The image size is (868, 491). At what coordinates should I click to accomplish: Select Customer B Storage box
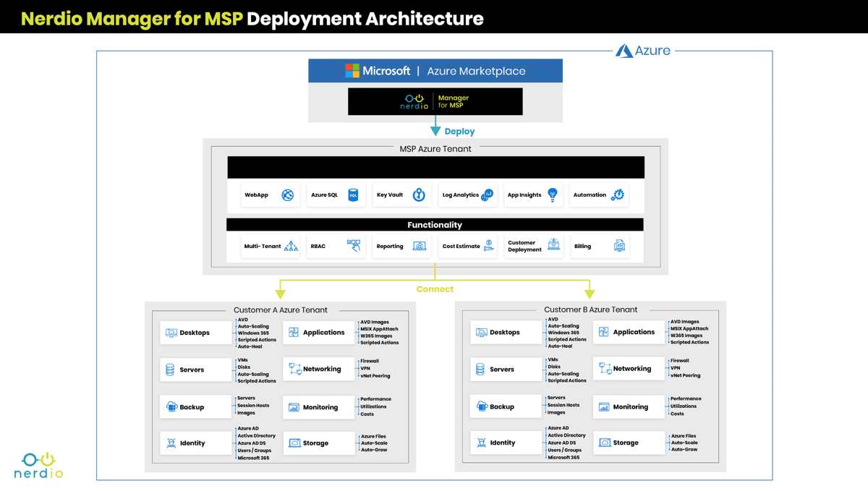[629, 443]
